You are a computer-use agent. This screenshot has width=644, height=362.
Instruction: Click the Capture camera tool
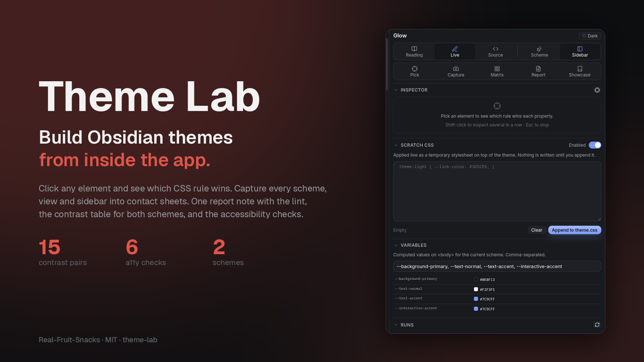point(456,71)
